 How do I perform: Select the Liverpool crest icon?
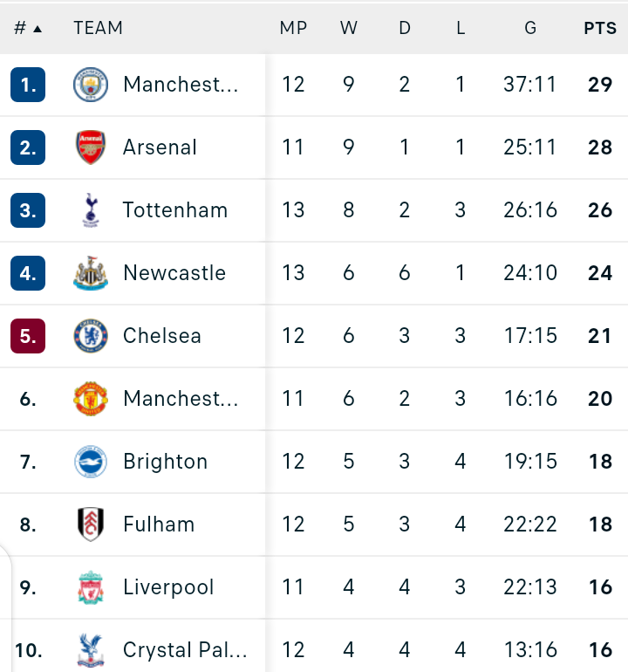[x=91, y=587]
